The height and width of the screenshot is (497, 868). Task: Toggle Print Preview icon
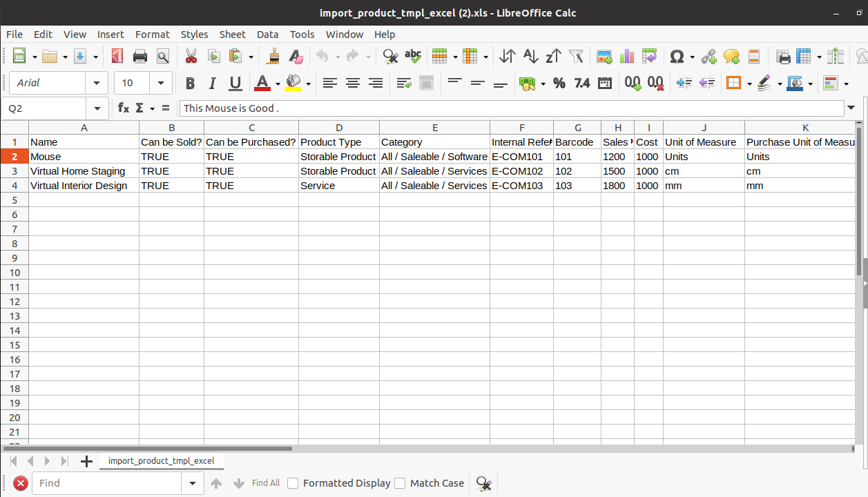pyautogui.click(x=163, y=57)
